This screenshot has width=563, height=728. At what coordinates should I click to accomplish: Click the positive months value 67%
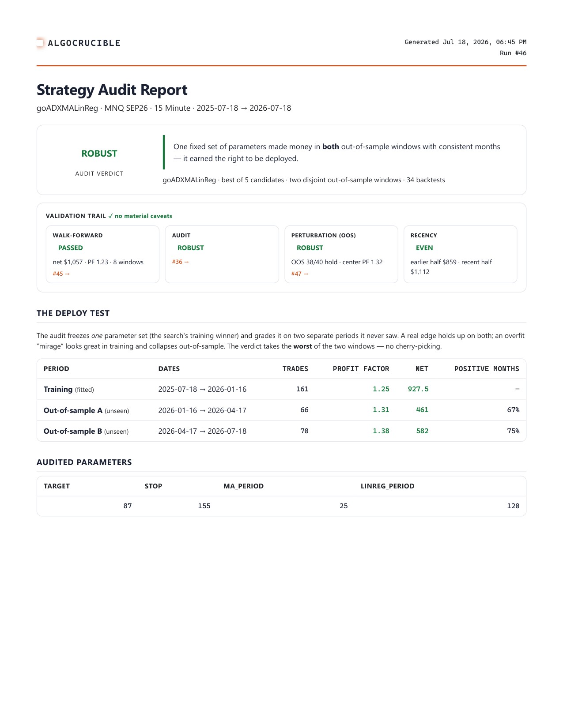(513, 410)
